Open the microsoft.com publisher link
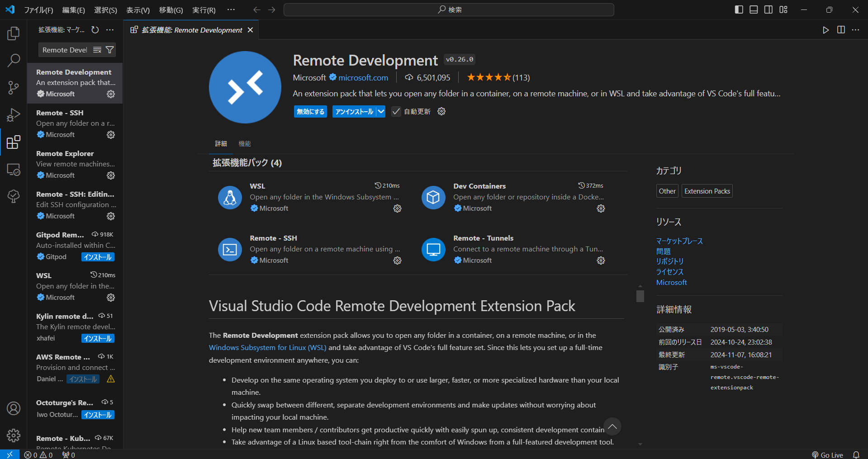Screen dimensions: 868x459 pyautogui.click(x=363, y=78)
